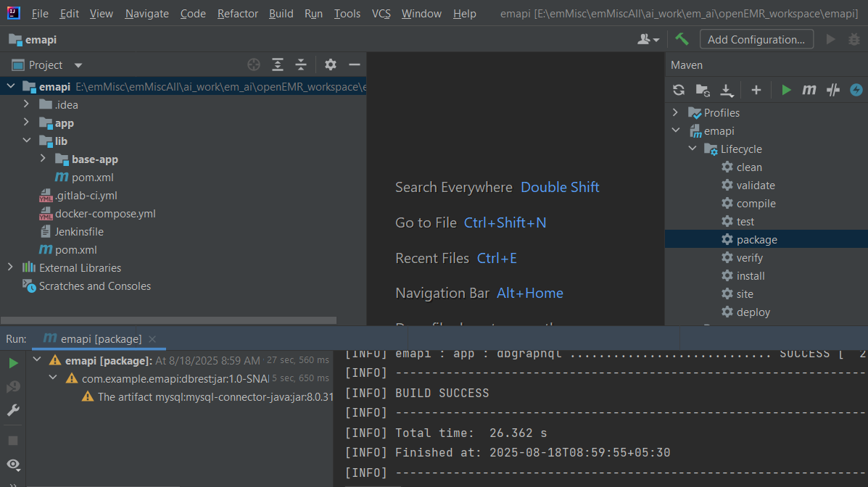This screenshot has width=868, height=487.
Task: Open the user account dropdown icon
Action: (648, 39)
